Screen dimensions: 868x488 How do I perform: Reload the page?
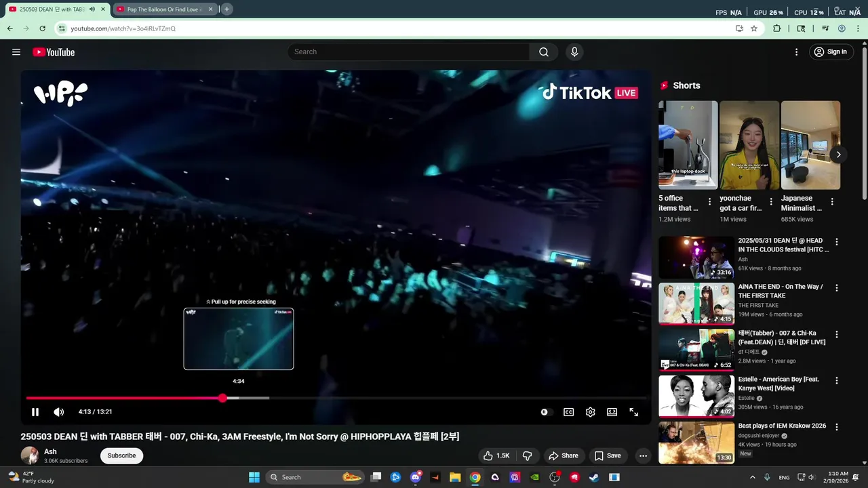click(x=42, y=28)
